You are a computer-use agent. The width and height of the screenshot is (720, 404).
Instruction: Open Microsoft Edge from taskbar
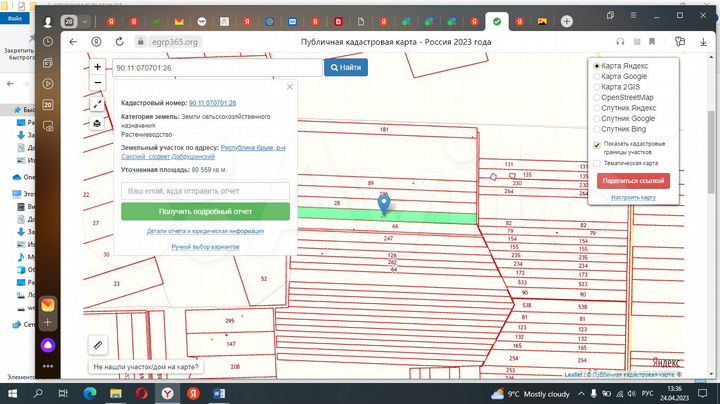click(90, 393)
